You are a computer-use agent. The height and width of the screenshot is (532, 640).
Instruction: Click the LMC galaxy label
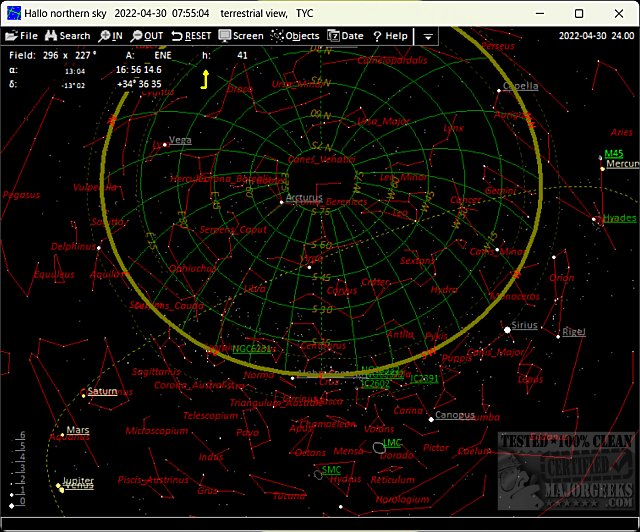click(x=393, y=442)
